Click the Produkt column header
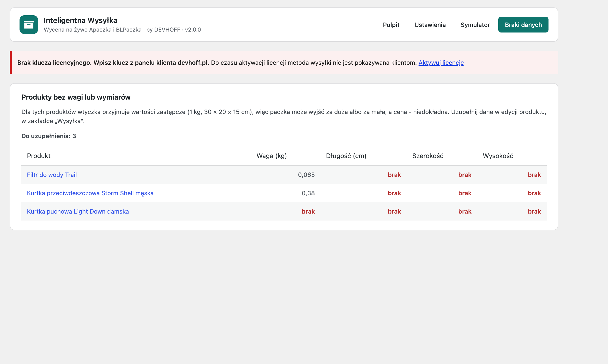Viewport: 608px width, 364px height. click(39, 156)
